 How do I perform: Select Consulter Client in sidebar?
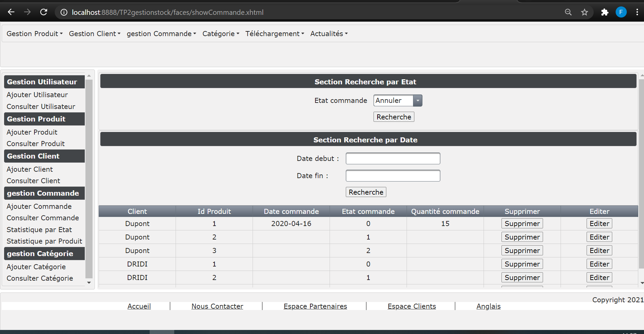pyautogui.click(x=33, y=181)
